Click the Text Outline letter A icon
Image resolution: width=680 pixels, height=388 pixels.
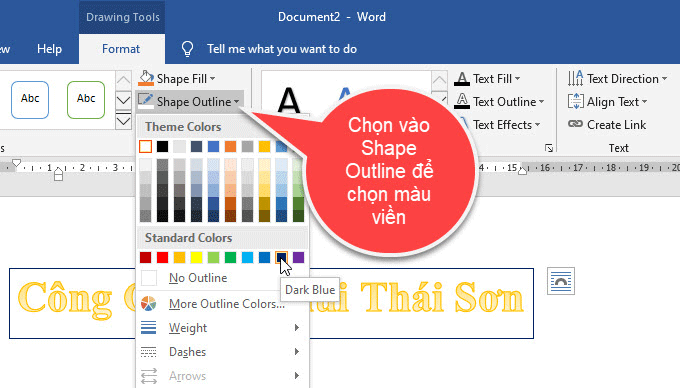coord(462,101)
